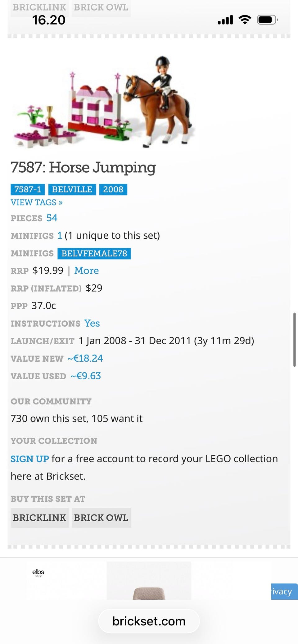Select the 7587-1 set number tag
298x644 pixels.
(28, 189)
